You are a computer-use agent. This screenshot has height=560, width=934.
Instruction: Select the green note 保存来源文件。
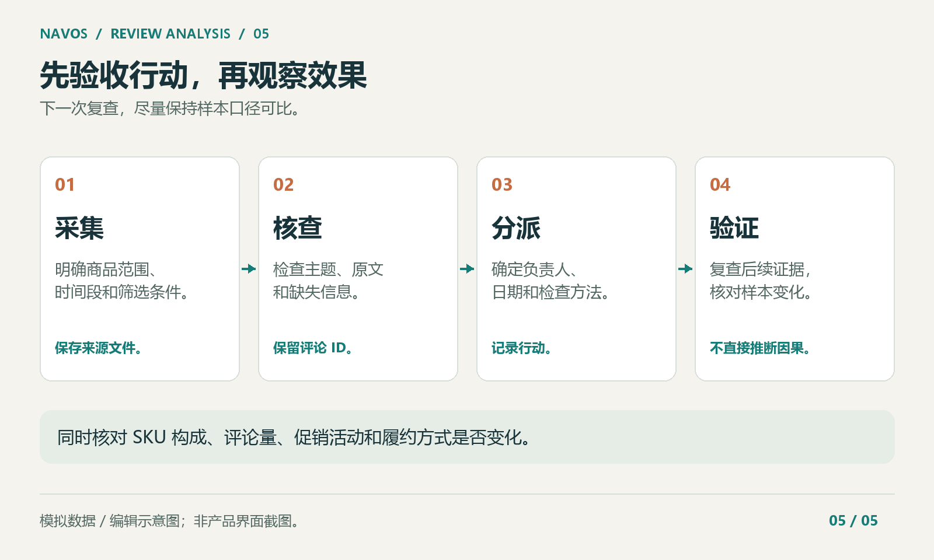click(x=99, y=348)
